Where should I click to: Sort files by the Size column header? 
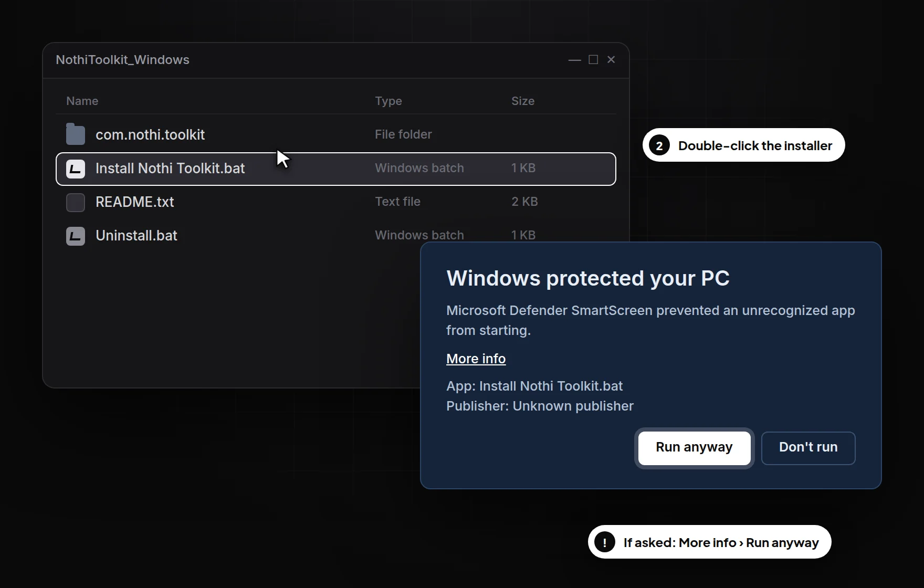(x=523, y=101)
